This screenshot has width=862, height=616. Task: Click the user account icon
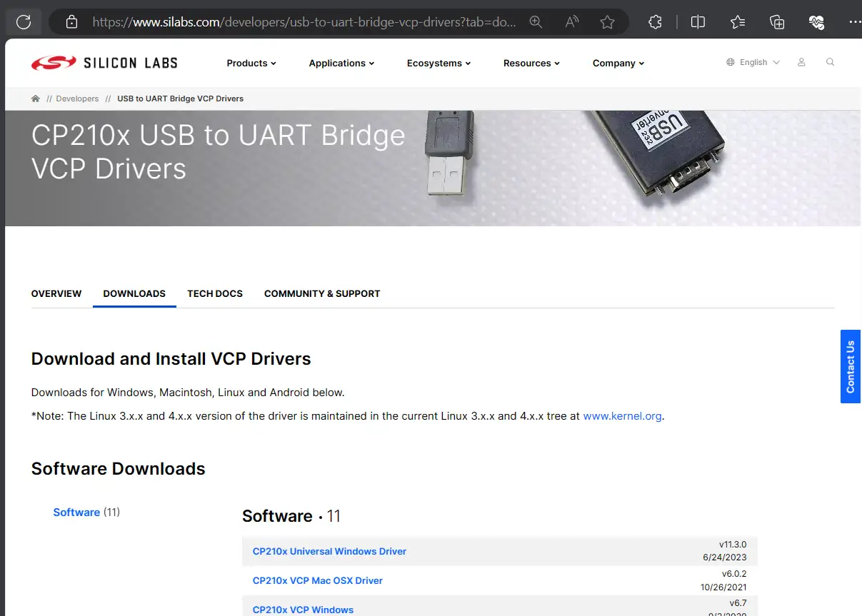point(801,62)
